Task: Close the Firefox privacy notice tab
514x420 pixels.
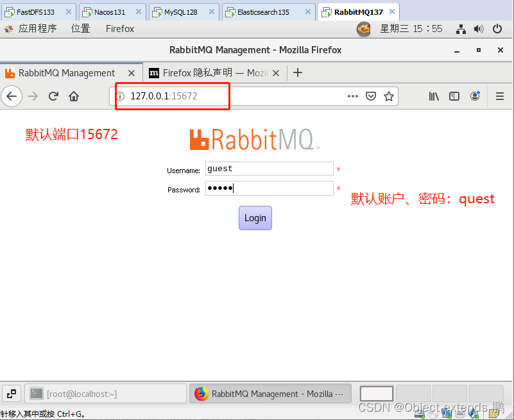Action: [x=276, y=73]
